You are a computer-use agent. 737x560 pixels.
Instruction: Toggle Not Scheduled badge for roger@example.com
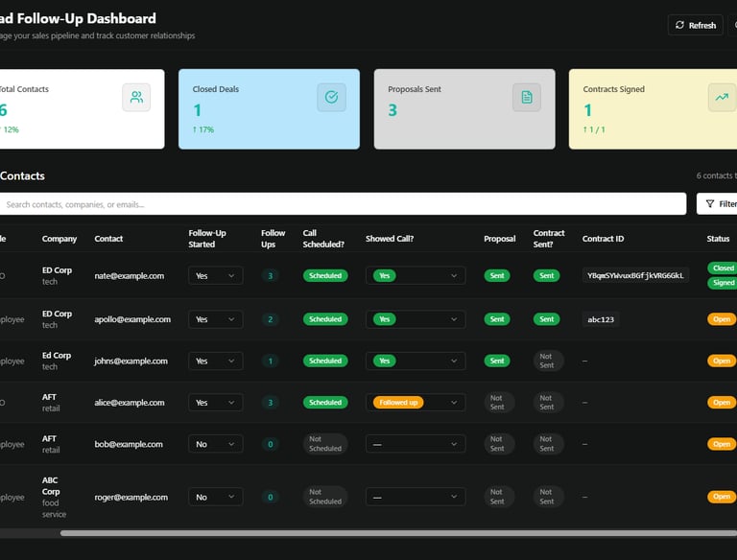coord(325,497)
